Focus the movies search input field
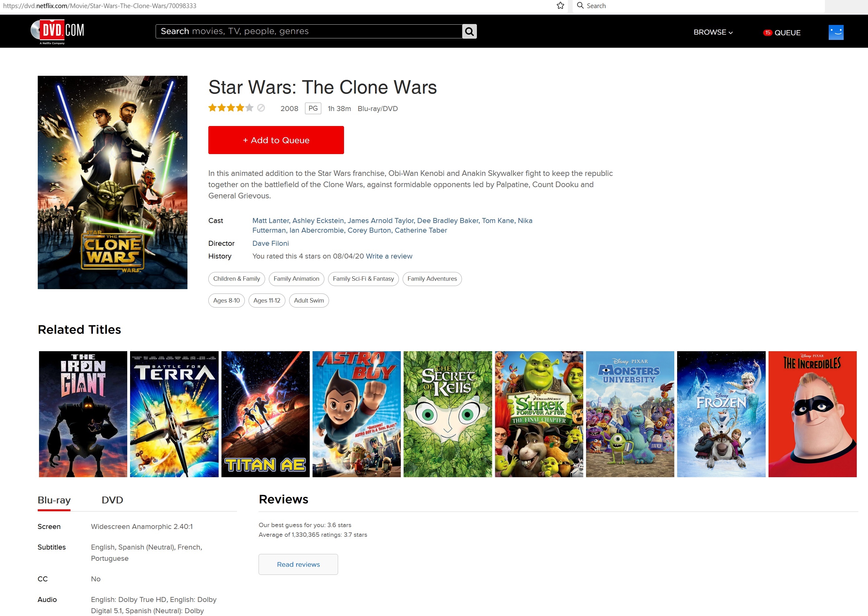Screen dimensions: 868x616 pyautogui.click(x=309, y=32)
